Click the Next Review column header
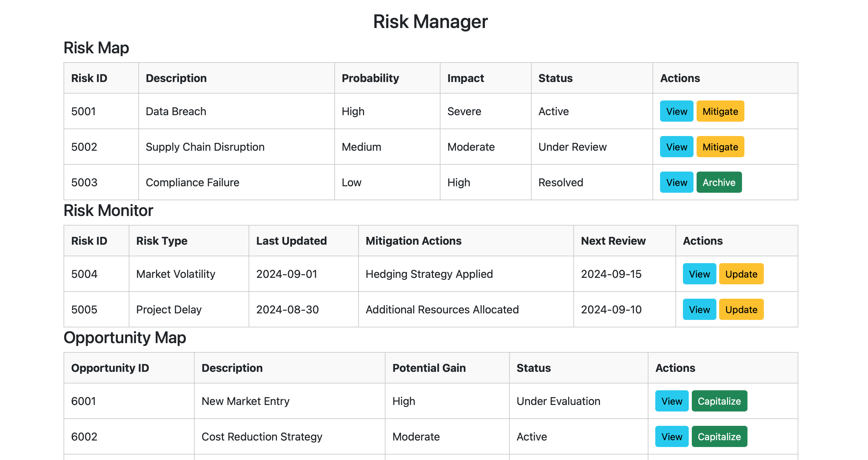 (x=613, y=241)
